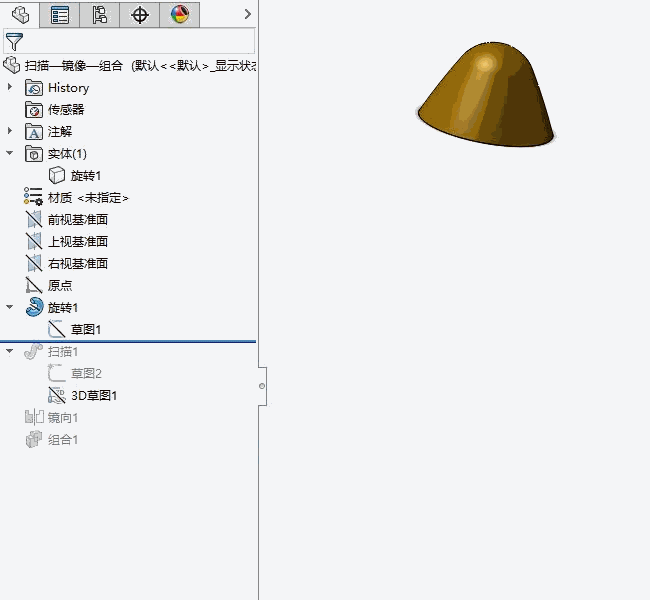Click the 组合1 combine feature icon
This screenshot has height=600, width=650.
[x=34, y=439]
